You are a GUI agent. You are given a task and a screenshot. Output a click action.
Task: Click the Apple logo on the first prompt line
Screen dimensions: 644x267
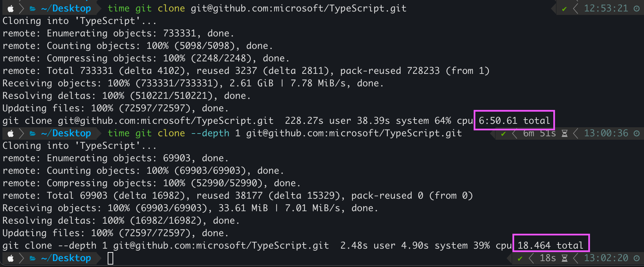point(11,9)
